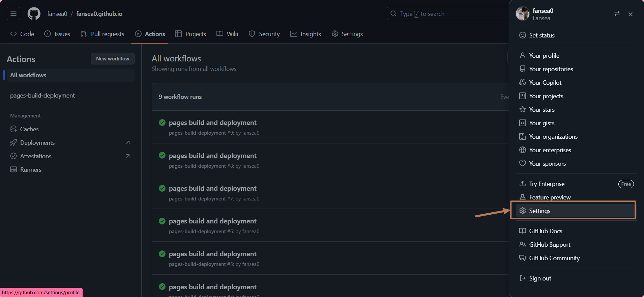Select pages-build-deployment workflow in sidebar
644x297 pixels.
pyautogui.click(x=42, y=96)
